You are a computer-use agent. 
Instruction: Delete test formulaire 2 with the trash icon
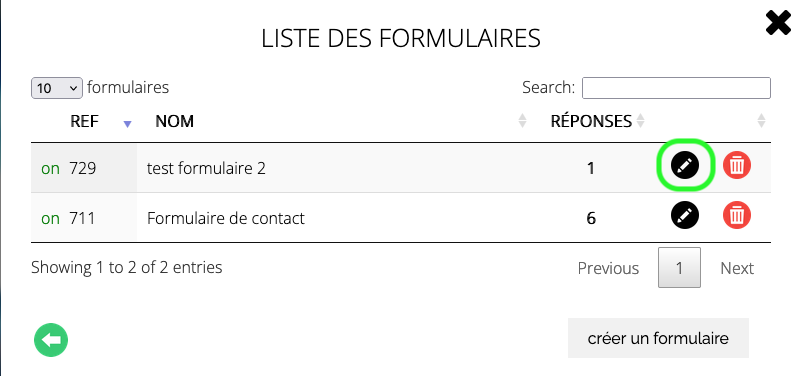tap(737, 165)
